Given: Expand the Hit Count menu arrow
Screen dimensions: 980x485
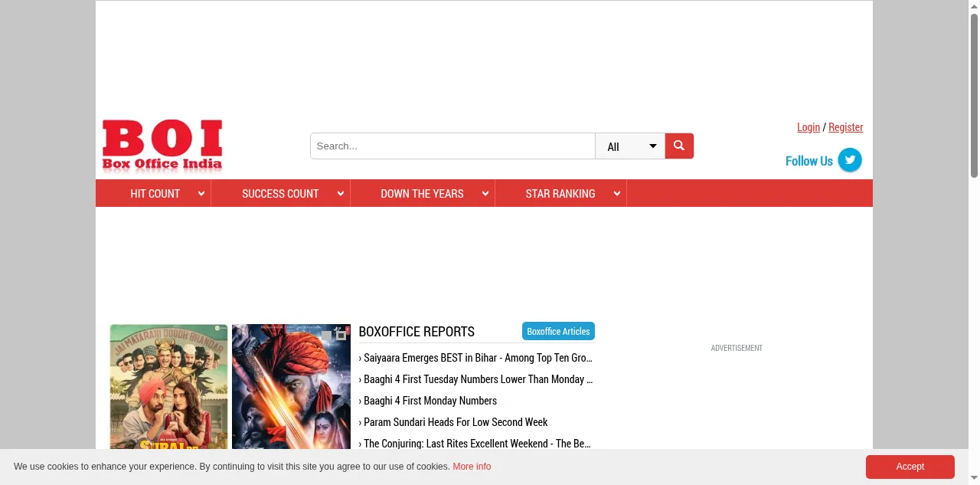Looking at the screenshot, I should [201, 194].
